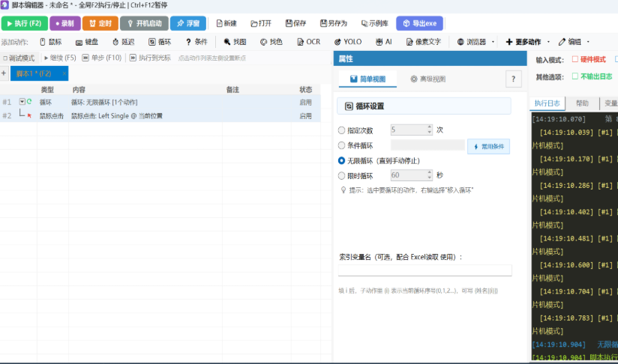Screen dimensions: 618x364
Task: Select the 无限循环 radio option
Action: coord(342,160)
